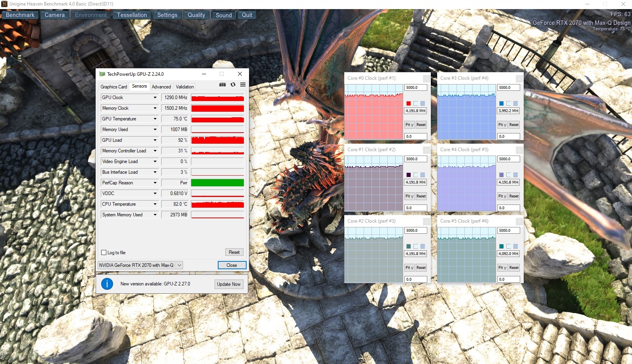Expand the CPU Temperature sensor dropdown
The image size is (632, 364).
(155, 204)
